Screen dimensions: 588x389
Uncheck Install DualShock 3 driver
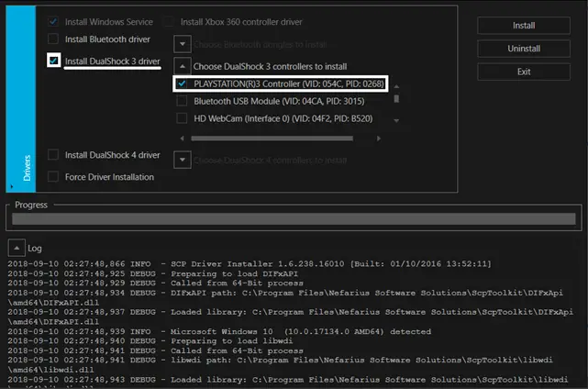(53, 61)
